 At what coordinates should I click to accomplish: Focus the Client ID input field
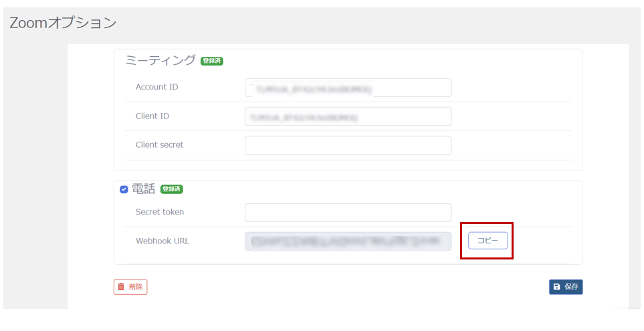tap(348, 116)
